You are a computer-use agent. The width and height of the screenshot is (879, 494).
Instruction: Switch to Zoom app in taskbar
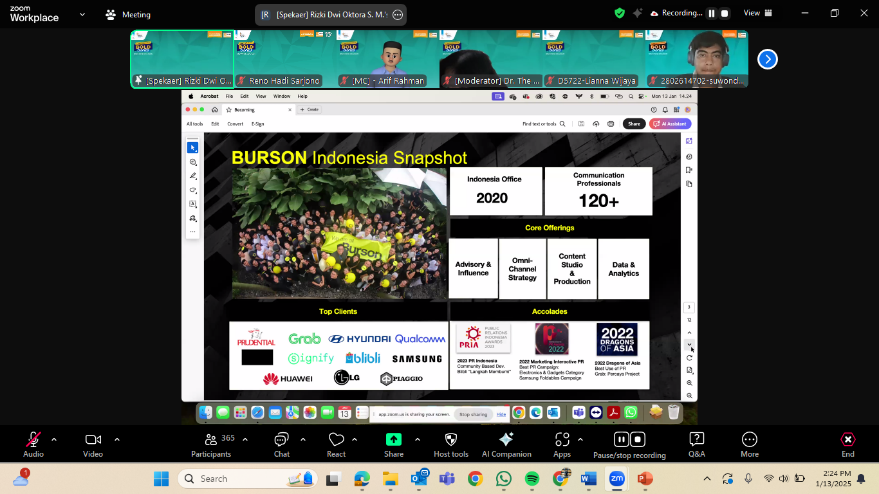[x=617, y=478]
